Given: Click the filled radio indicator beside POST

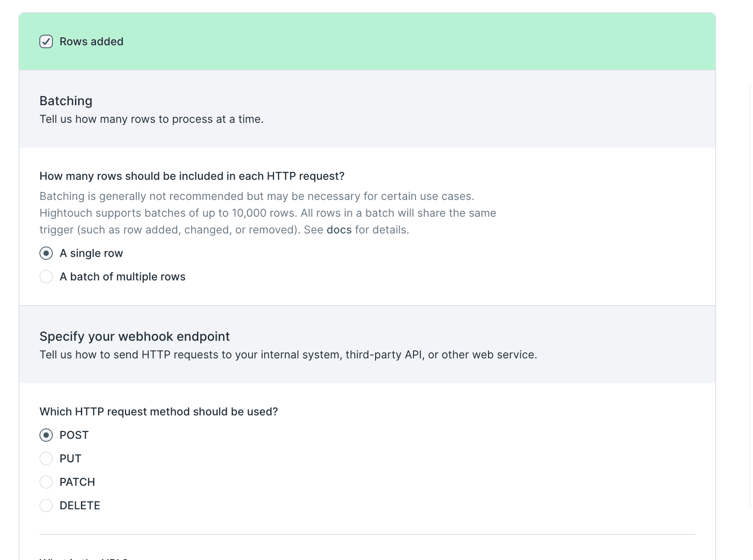Looking at the screenshot, I should 47,435.
